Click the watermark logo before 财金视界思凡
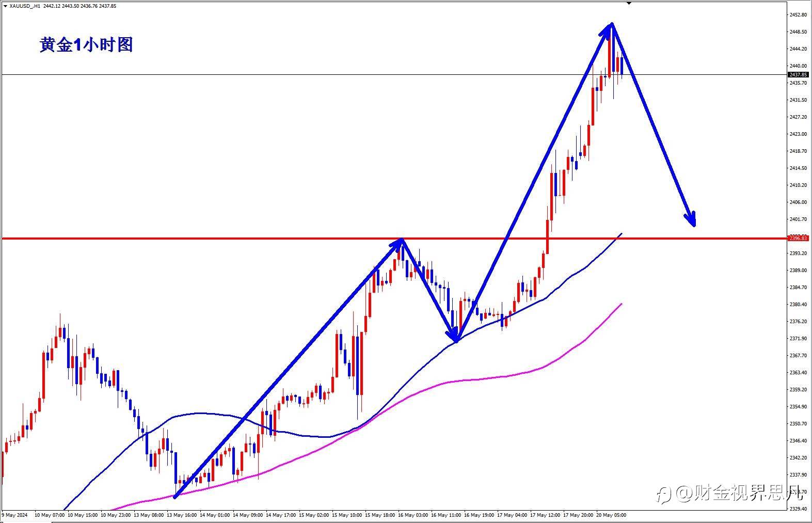The width and height of the screenshot is (812, 523). click(664, 495)
